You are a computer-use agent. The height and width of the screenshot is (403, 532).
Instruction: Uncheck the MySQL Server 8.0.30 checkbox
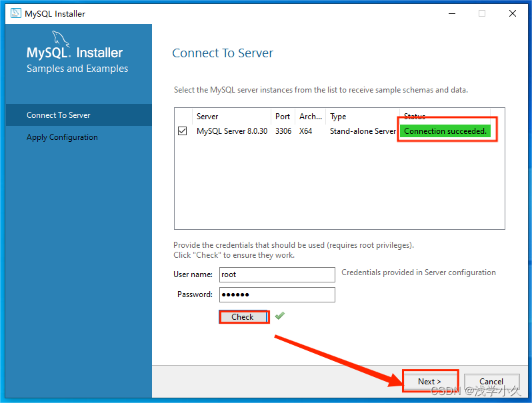coord(182,131)
